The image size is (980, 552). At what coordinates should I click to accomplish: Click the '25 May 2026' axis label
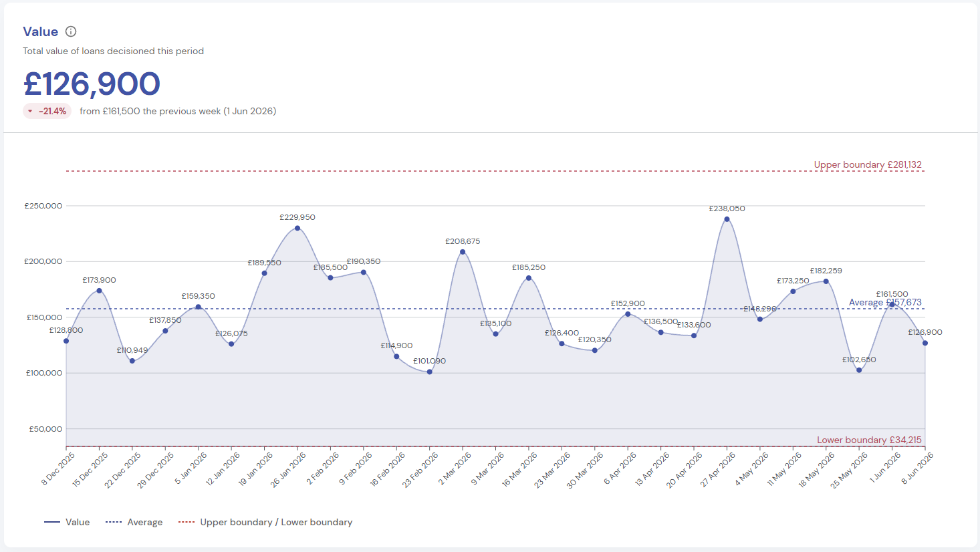pyautogui.click(x=849, y=470)
